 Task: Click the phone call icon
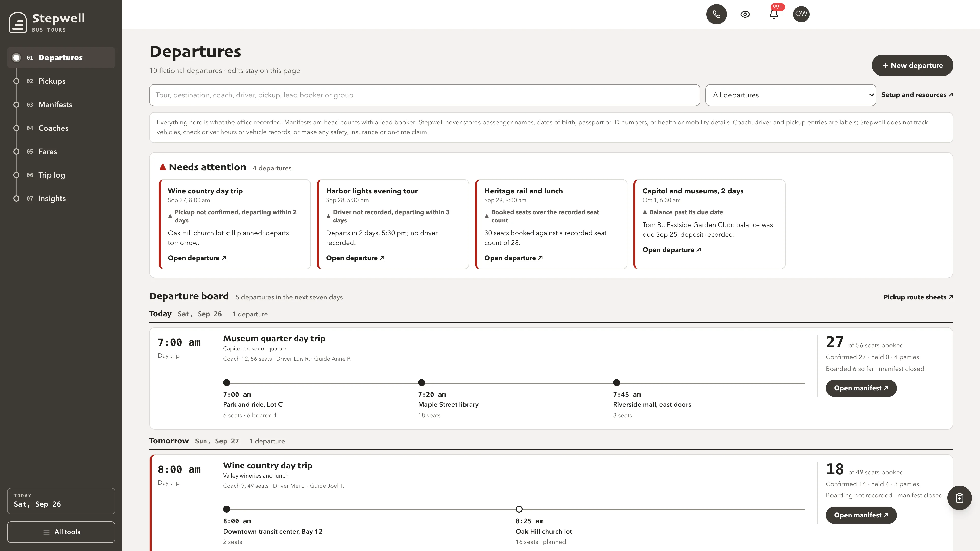tap(716, 14)
